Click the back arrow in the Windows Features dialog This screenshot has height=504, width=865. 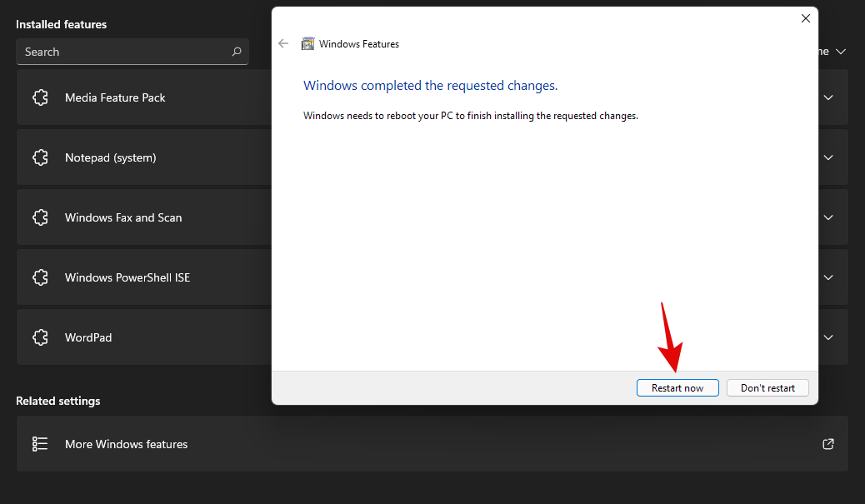(x=283, y=43)
